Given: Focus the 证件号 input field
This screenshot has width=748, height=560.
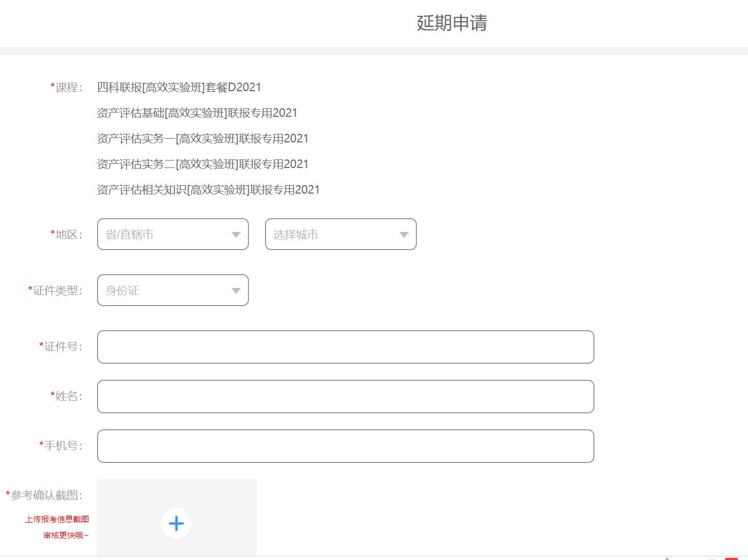Looking at the screenshot, I should (345, 347).
